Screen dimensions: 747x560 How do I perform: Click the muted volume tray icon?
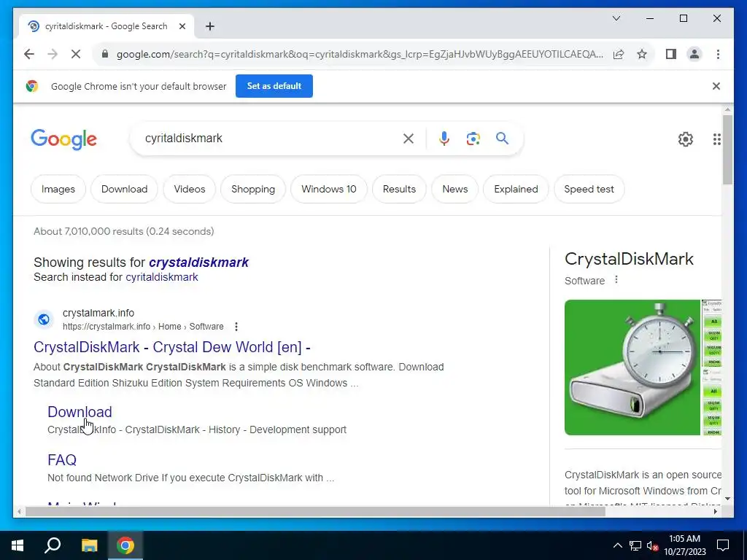point(652,545)
